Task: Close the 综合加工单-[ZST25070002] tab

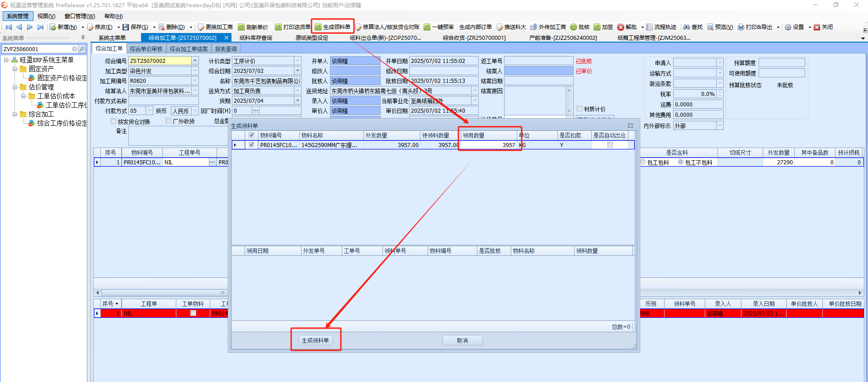Action: click(226, 38)
